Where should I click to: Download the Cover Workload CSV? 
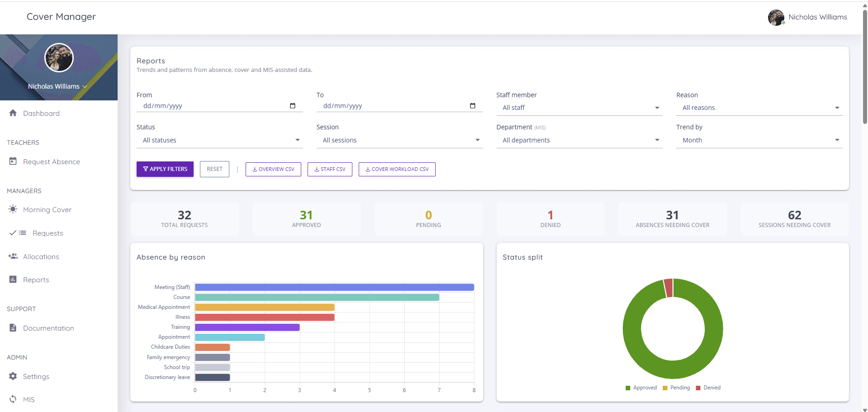pos(397,169)
